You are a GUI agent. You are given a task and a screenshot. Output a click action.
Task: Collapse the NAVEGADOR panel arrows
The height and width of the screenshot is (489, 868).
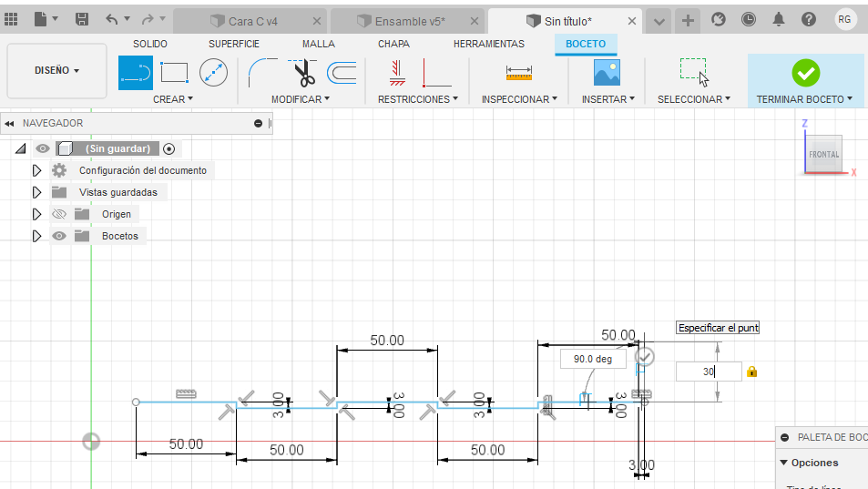point(9,123)
